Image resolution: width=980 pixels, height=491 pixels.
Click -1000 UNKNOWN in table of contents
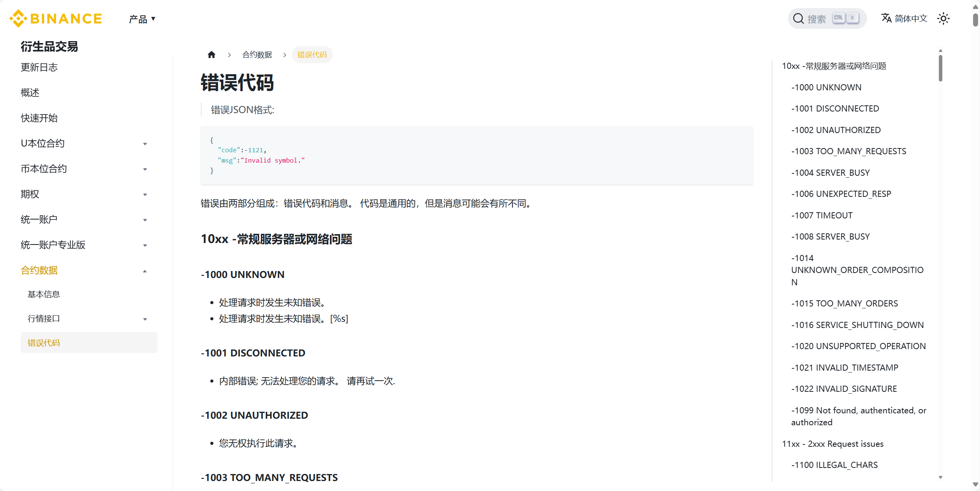click(827, 87)
